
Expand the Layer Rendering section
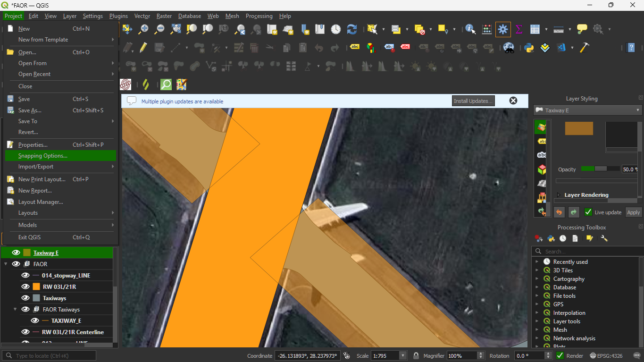point(559,195)
